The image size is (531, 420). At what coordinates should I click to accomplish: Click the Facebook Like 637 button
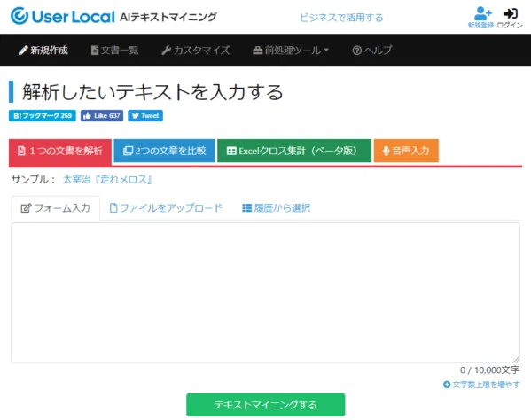[102, 116]
